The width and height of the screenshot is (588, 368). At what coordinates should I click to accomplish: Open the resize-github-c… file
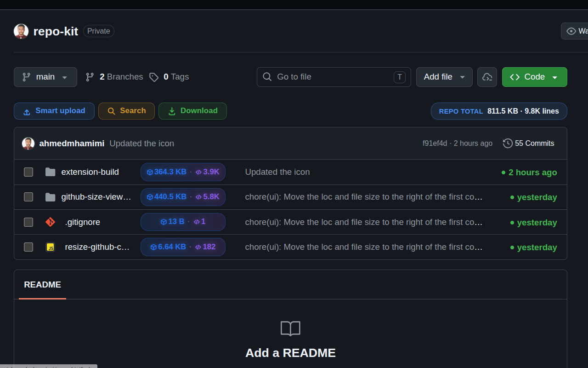tap(97, 247)
